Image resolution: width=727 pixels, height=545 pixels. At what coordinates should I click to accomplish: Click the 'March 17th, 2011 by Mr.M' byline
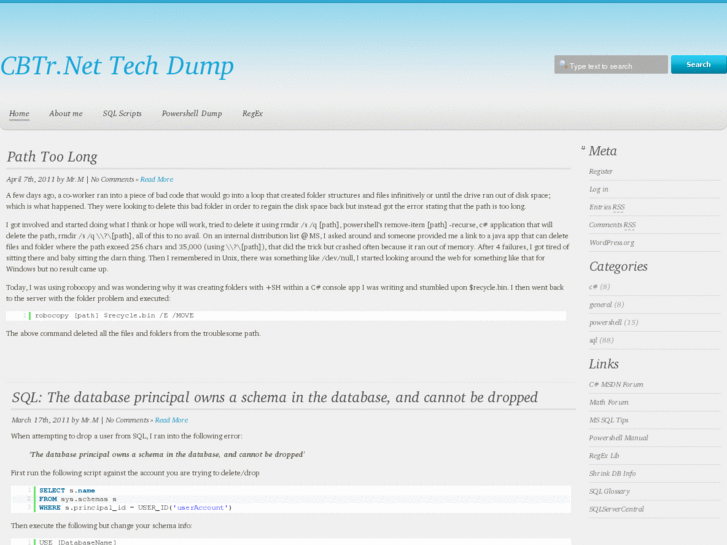[x=55, y=420]
